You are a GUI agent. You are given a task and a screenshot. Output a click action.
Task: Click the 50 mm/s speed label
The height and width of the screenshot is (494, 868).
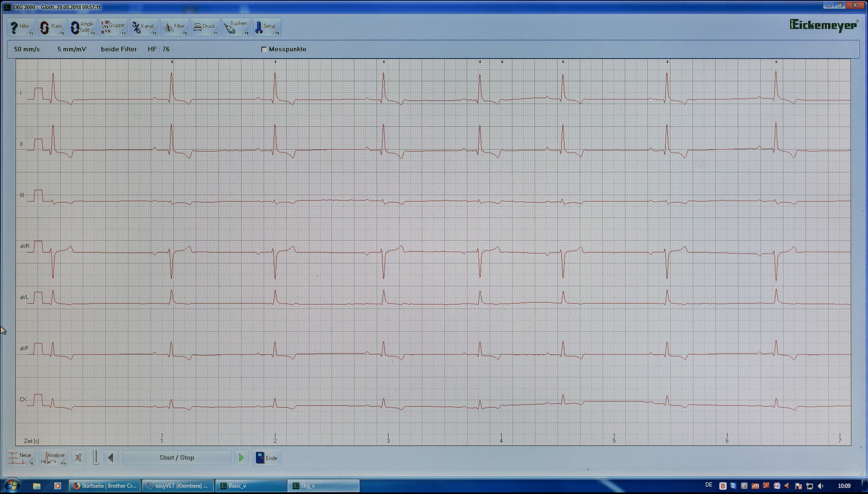pos(27,49)
